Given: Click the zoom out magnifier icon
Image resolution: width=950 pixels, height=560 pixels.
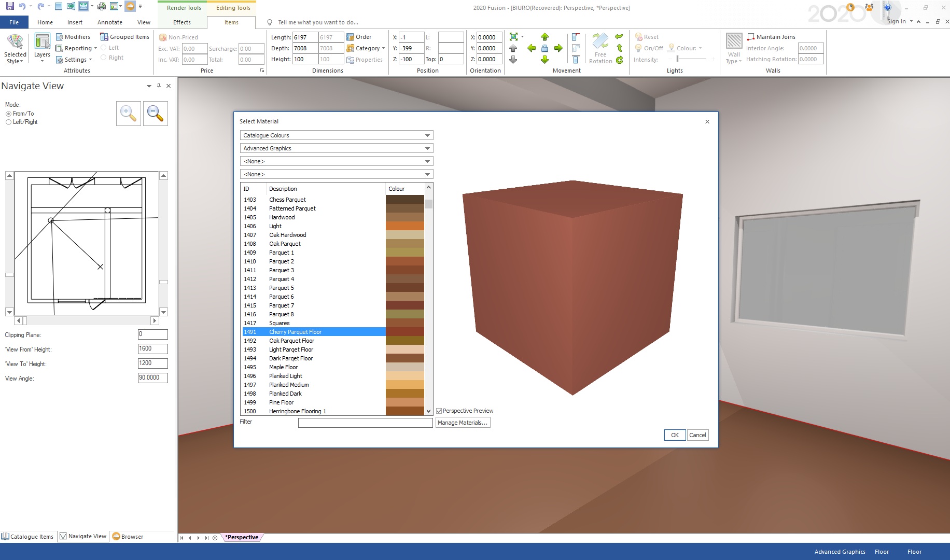Looking at the screenshot, I should [x=155, y=114].
